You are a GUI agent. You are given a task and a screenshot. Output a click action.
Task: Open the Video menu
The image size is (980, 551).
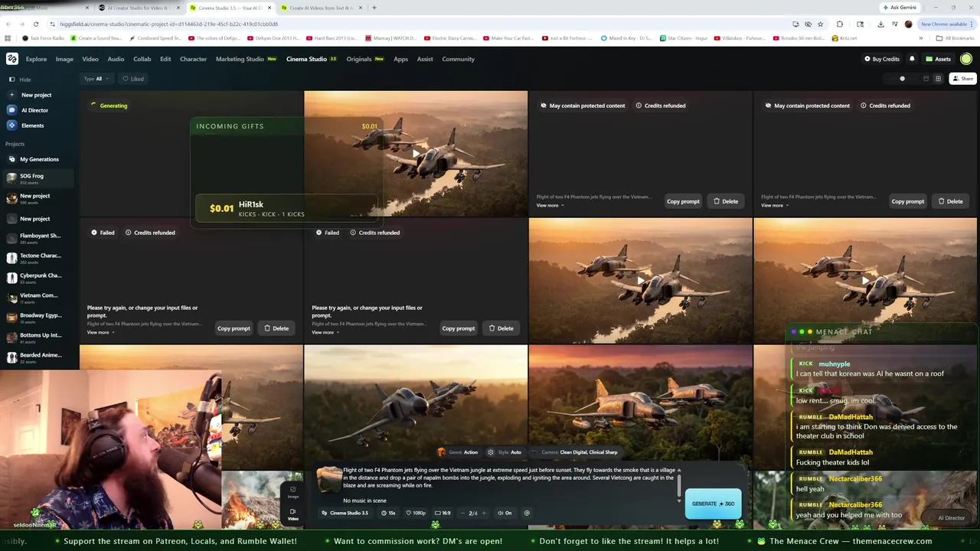[x=90, y=59]
